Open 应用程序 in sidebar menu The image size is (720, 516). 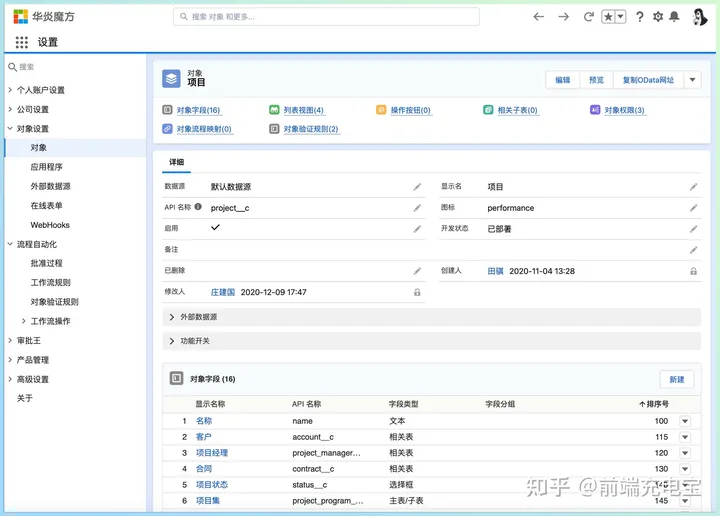tap(46, 167)
